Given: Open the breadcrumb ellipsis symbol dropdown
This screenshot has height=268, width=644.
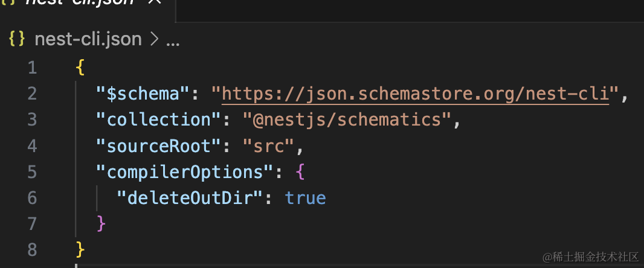Looking at the screenshot, I should (x=172, y=40).
